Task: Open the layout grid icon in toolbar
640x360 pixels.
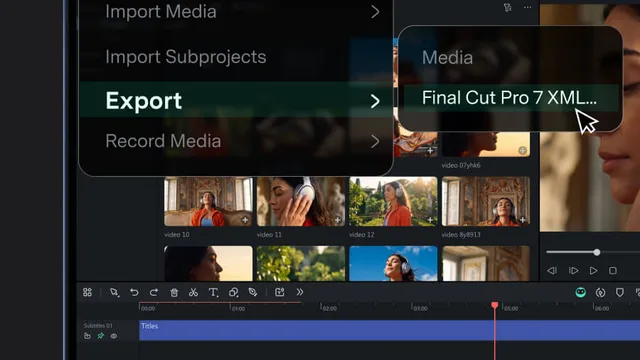Action: point(87,292)
